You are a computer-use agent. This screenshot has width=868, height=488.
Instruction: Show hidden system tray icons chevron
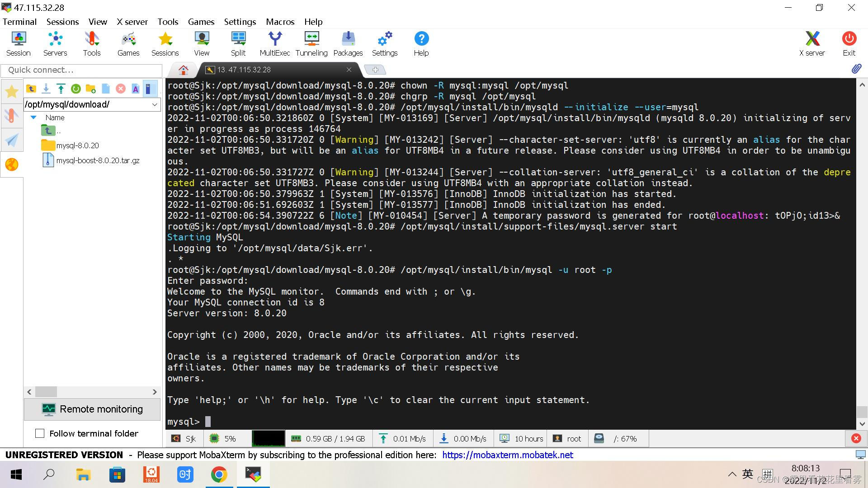[732, 474]
